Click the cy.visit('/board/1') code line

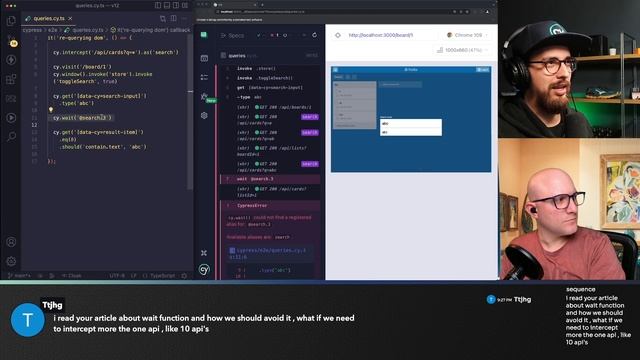point(82,67)
